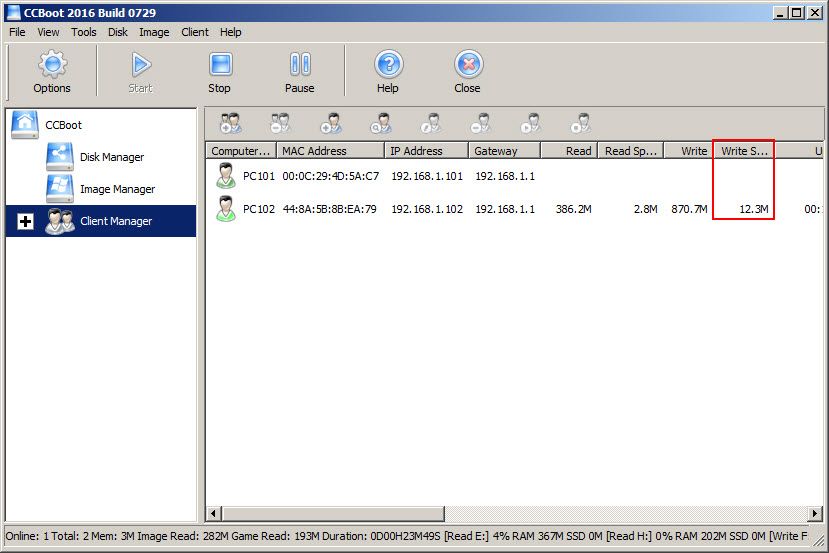Open Image Manager in the tree
The width and height of the screenshot is (829, 553).
pos(117,189)
